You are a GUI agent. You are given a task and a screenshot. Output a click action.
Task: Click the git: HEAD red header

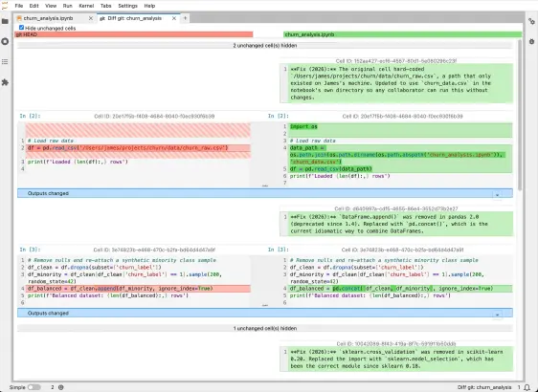(134, 34)
